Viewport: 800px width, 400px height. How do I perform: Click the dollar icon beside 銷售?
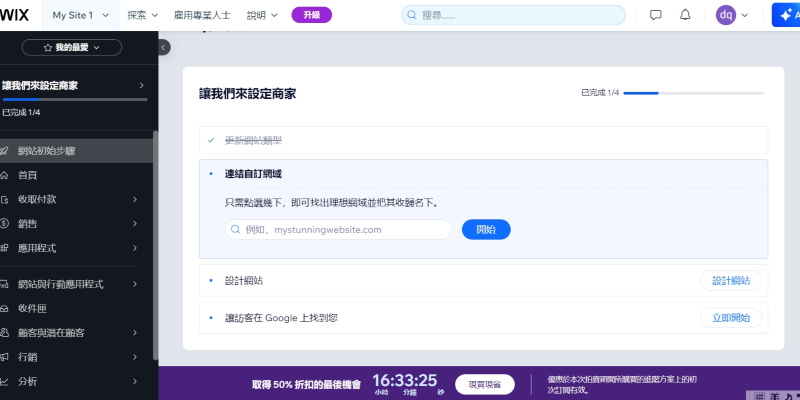pyautogui.click(x=5, y=223)
